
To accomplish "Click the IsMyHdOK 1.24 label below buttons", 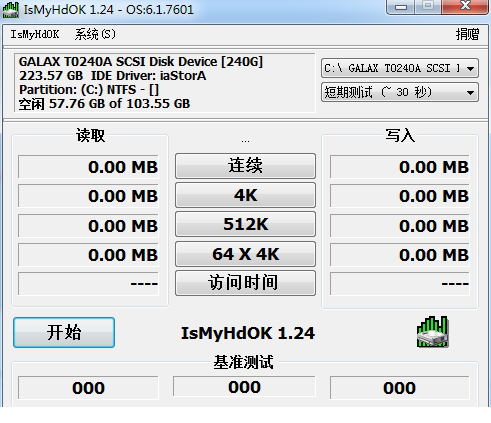I will [248, 333].
